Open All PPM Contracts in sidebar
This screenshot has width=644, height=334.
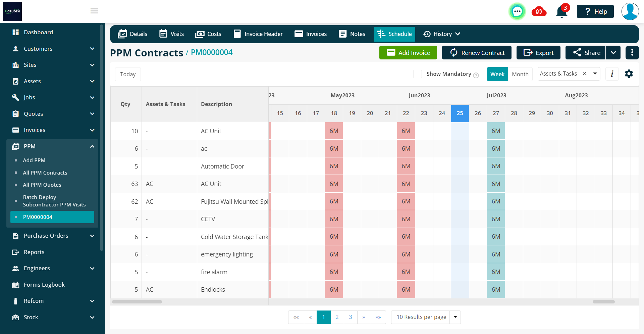click(x=45, y=173)
